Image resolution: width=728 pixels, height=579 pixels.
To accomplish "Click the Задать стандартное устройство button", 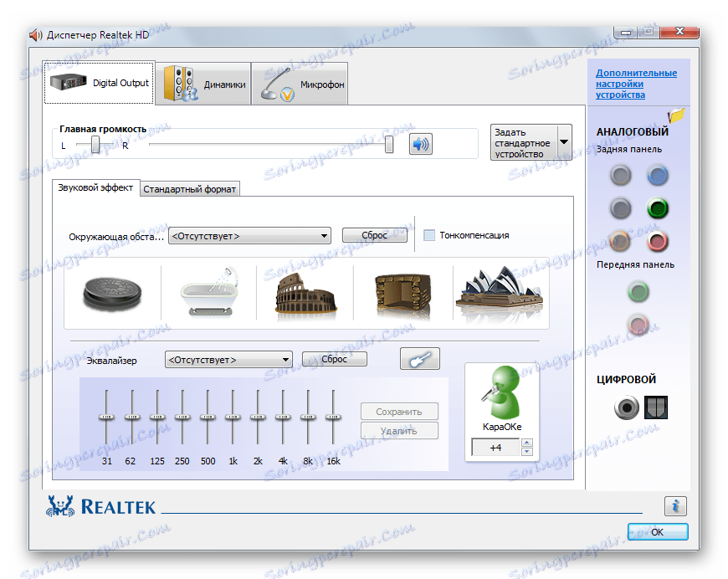I will pyautogui.click(x=524, y=142).
